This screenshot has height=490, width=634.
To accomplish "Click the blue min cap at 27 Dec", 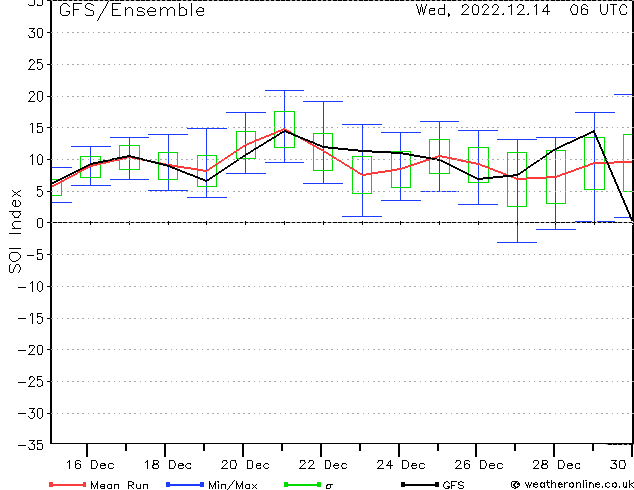I will coord(517,243).
